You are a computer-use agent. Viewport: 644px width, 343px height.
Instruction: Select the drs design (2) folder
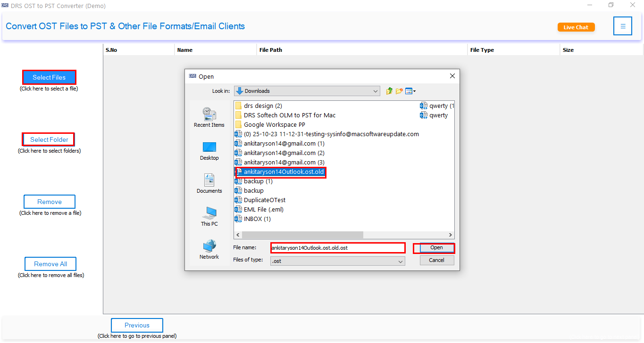259,106
